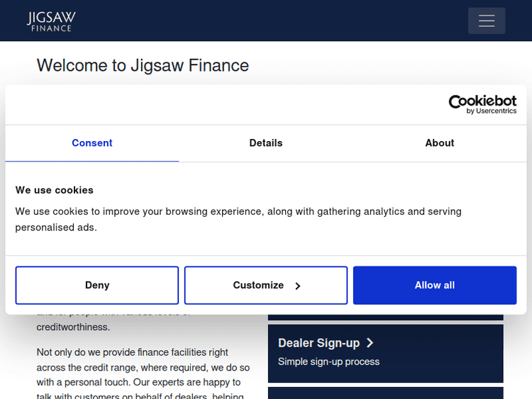The height and width of the screenshot is (399, 532).
Task: Open the Customize cookie options
Action: [266, 285]
